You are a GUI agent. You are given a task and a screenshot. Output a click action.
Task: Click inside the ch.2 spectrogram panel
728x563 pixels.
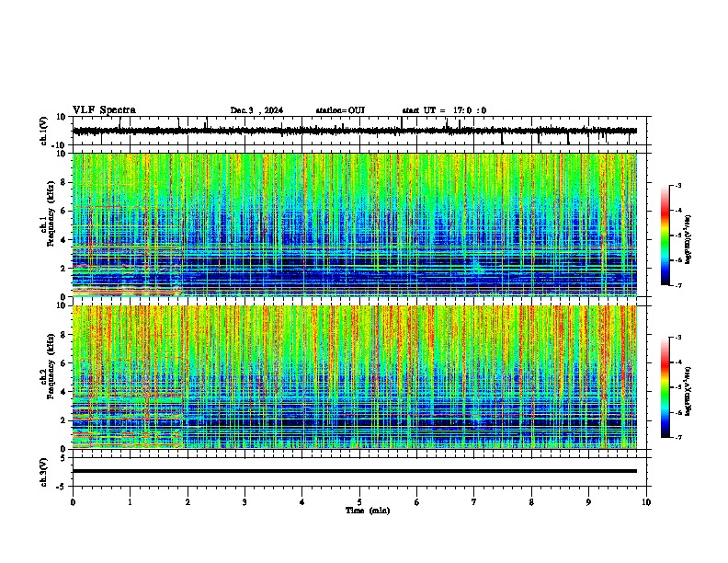(x=355, y=377)
